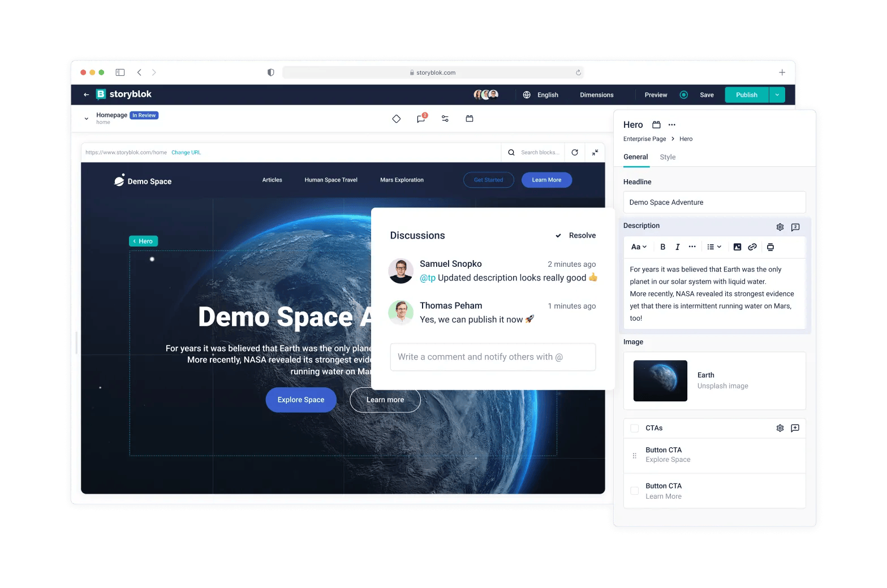The width and height of the screenshot is (887, 588).
Task: Open Mars Exploration nav item
Action: 402,180
